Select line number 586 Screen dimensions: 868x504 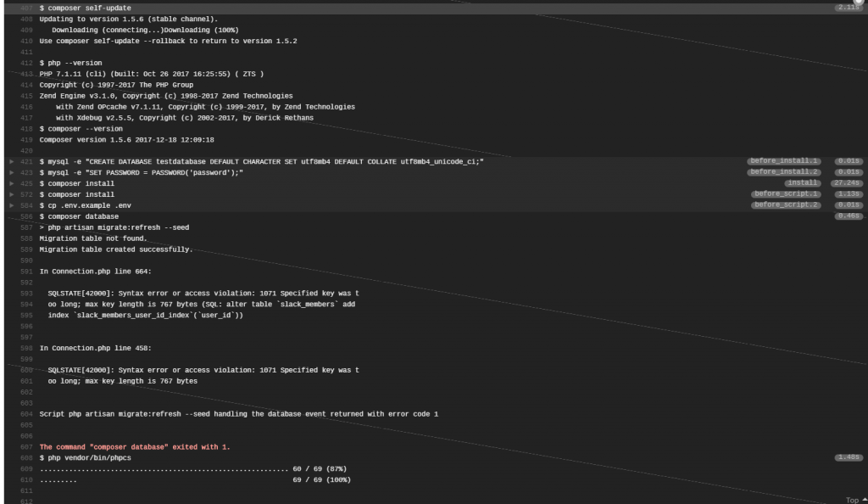click(x=26, y=216)
